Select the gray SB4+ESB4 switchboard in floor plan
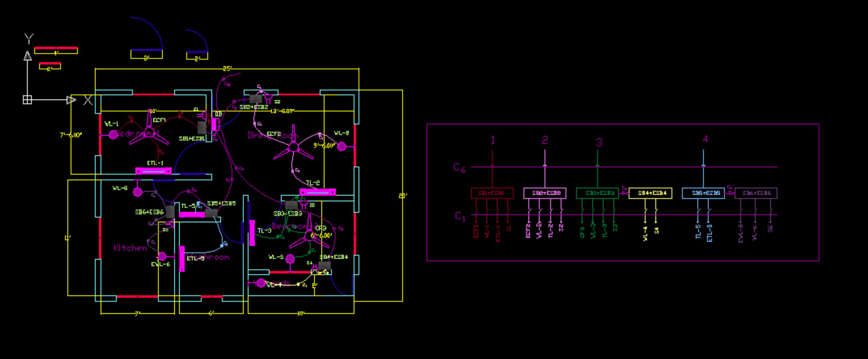 (x=325, y=266)
